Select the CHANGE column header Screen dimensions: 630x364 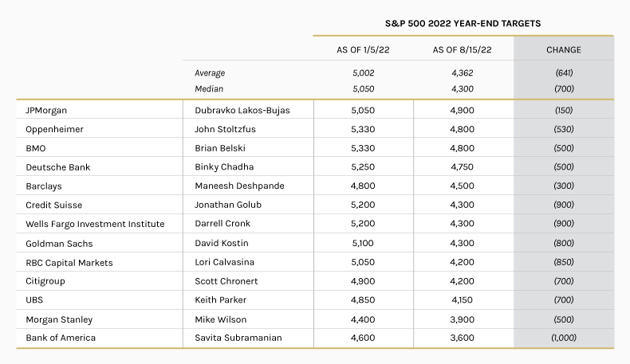click(563, 49)
